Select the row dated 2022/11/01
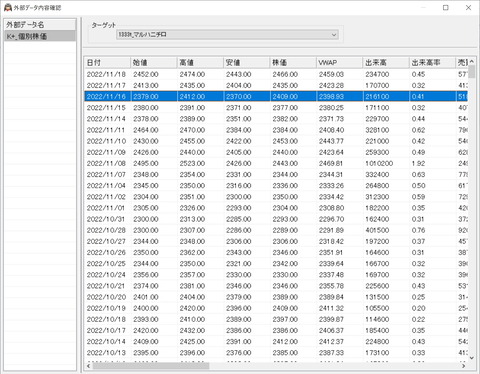Viewport: 480px width, 374px height. (x=276, y=208)
